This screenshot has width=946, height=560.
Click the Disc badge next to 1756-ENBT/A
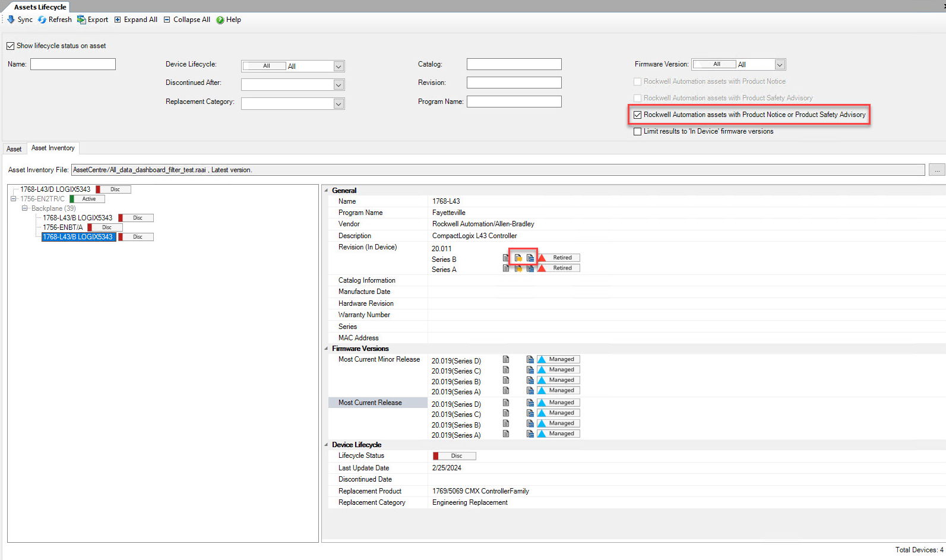click(105, 227)
